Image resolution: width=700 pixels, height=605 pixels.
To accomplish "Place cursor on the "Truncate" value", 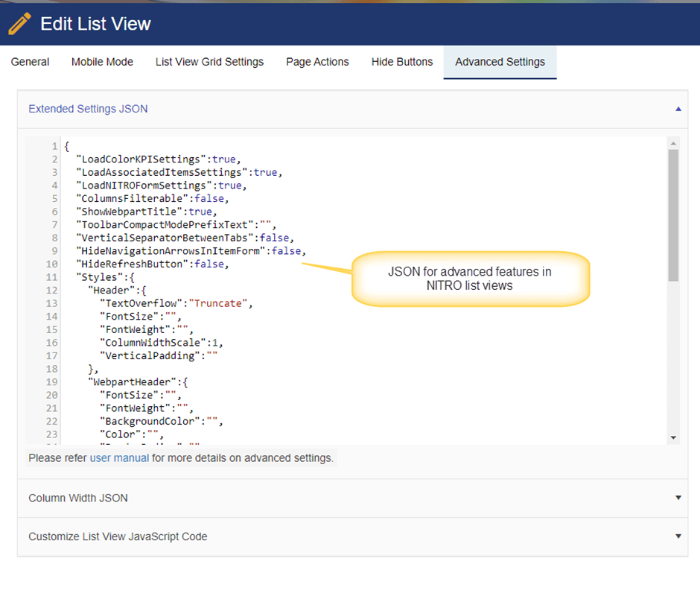I will coord(221,303).
